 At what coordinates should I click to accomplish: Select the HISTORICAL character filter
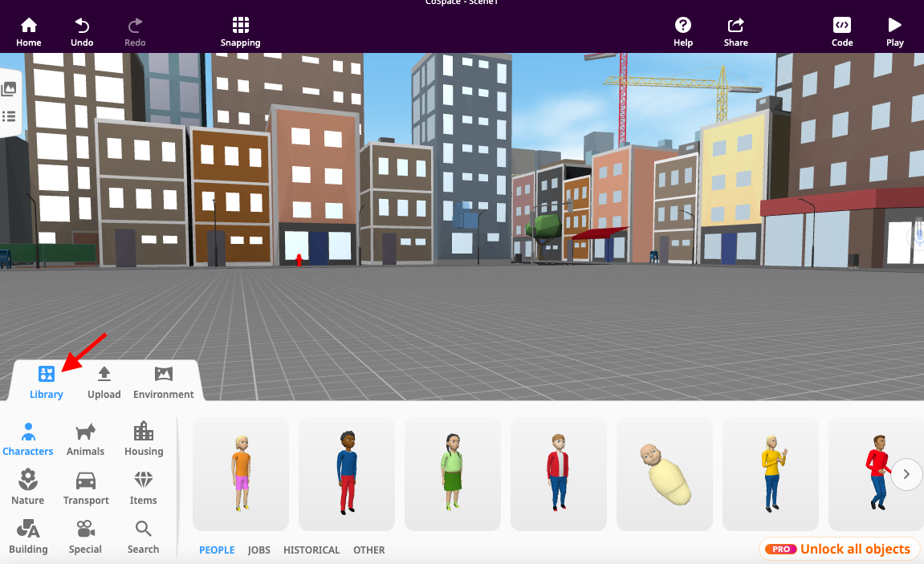click(x=311, y=550)
